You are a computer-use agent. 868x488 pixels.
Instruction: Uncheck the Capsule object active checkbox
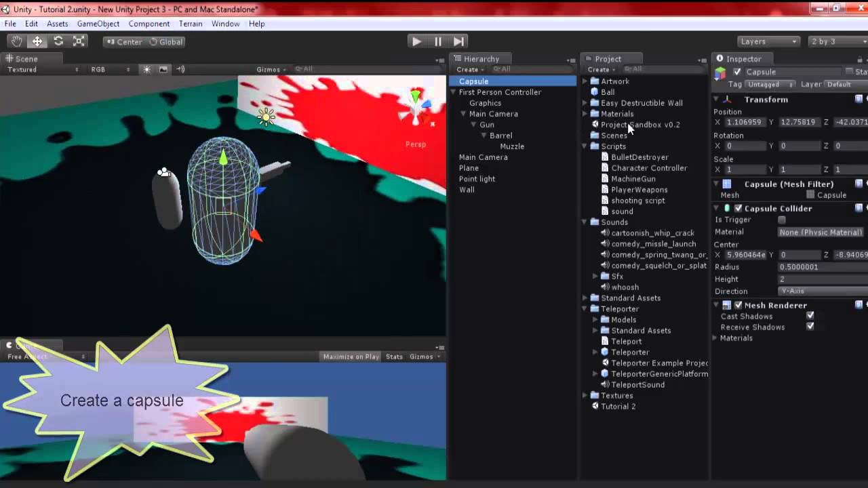tap(737, 72)
